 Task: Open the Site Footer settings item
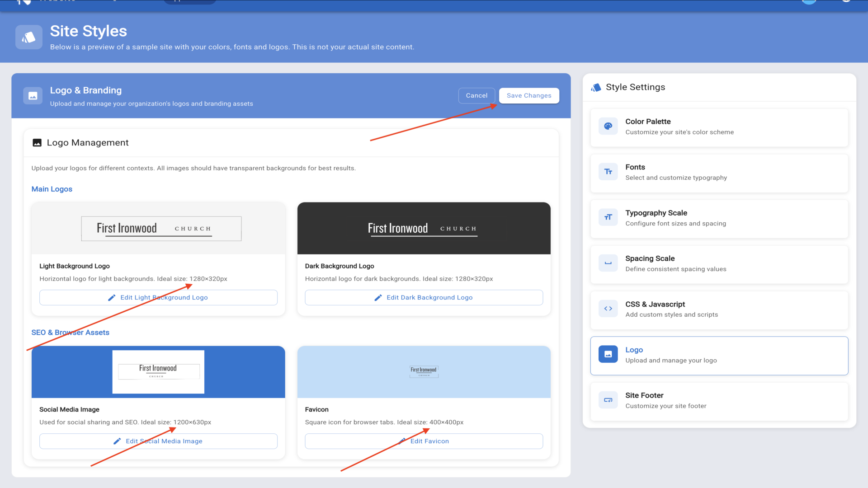click(719, 400)
